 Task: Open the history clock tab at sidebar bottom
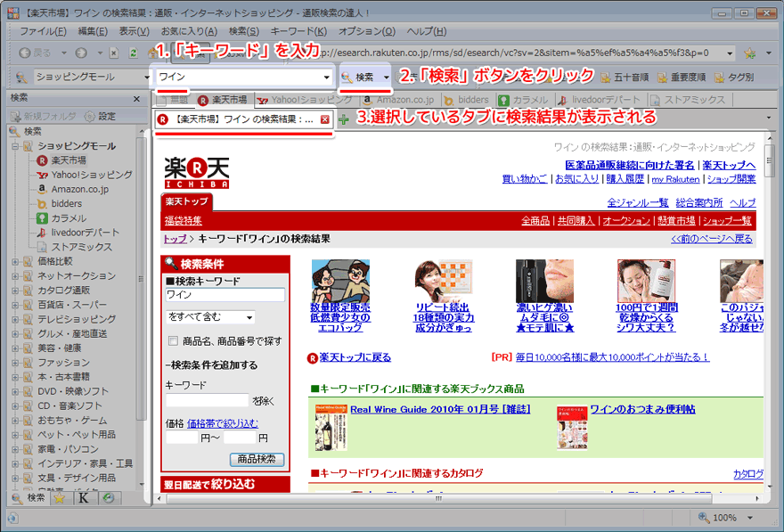[x=109, y=498]
